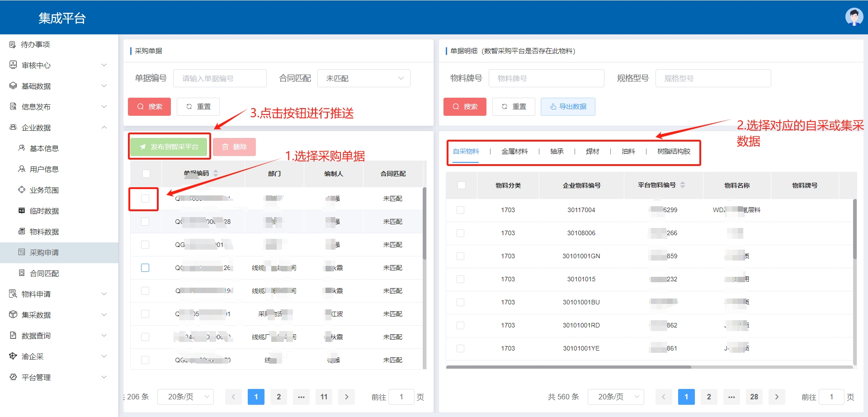Click the 业务范围 sidebar icon
Image resolution: width=868 pixels, height=417 pixels.
click(21, 190)
